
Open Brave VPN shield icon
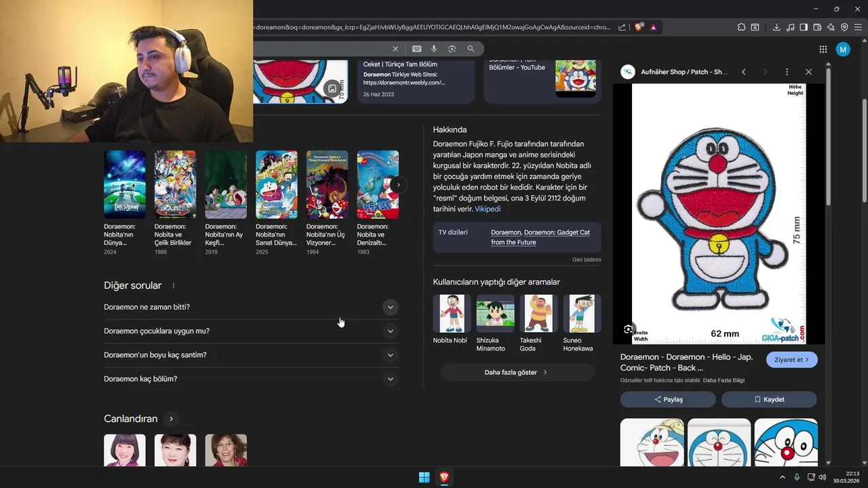pos(844,27)
